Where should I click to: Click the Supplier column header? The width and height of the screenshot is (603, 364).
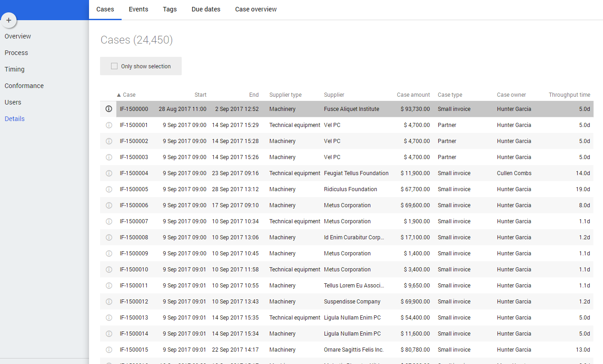tap(334, 95)
